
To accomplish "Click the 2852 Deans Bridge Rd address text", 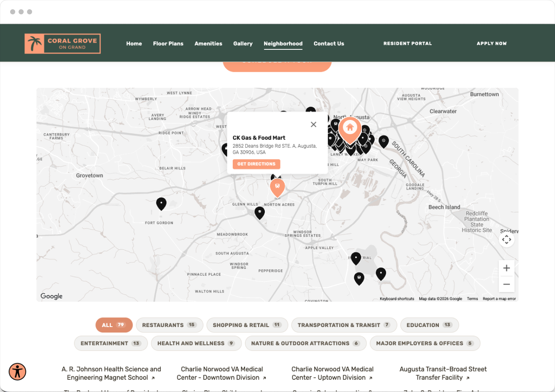I will coord(275,149).
